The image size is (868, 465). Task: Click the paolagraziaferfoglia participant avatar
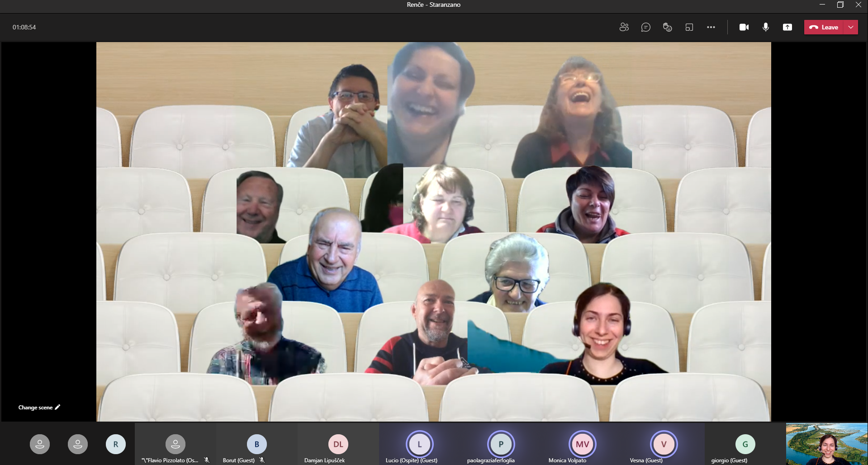tap(501, 444)
